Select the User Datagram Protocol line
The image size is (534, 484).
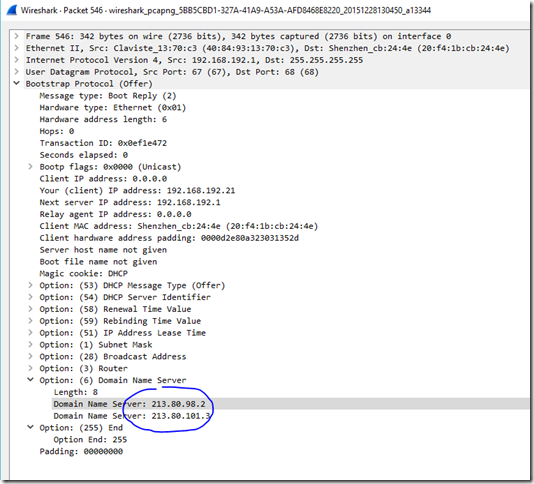click(172, 72)
